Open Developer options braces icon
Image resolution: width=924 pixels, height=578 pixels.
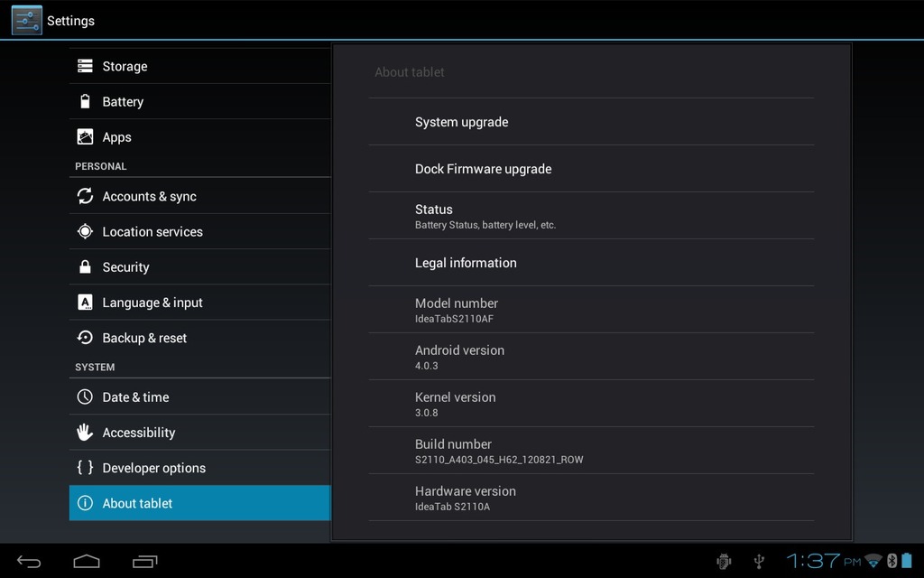[85, 467]
